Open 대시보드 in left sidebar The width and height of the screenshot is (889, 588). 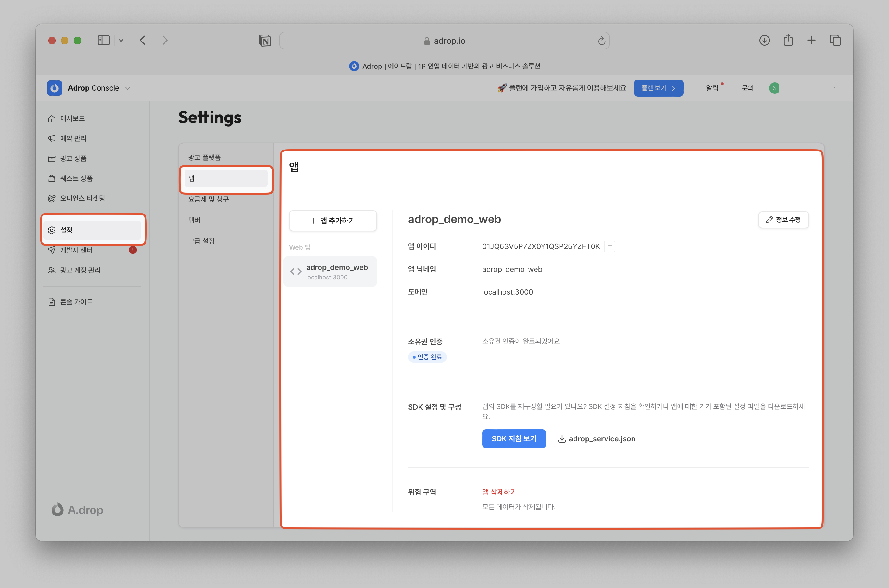(72, 118)
